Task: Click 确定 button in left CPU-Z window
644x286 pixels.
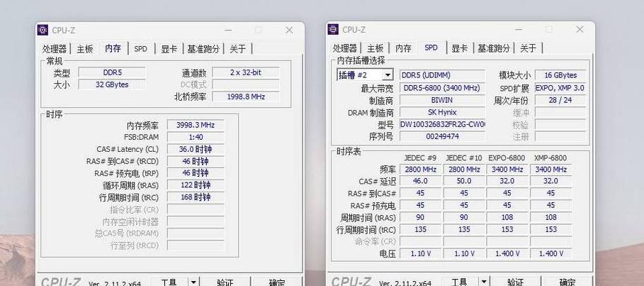Action: 277,282
